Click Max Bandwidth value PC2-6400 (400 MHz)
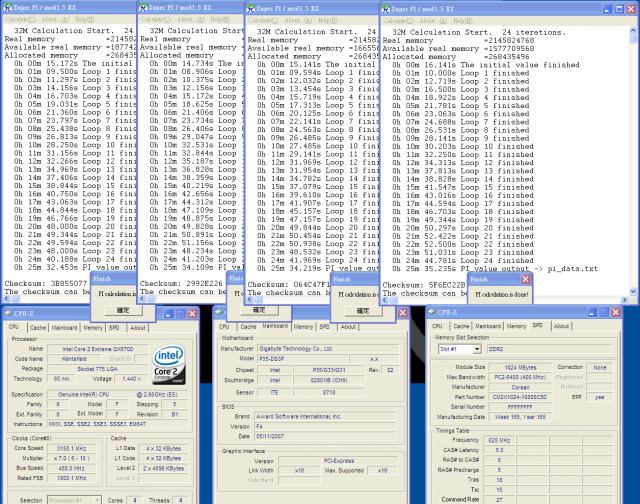Image resolution: width=640 pixels, height=504 pixels. click(x=520, y=377)
